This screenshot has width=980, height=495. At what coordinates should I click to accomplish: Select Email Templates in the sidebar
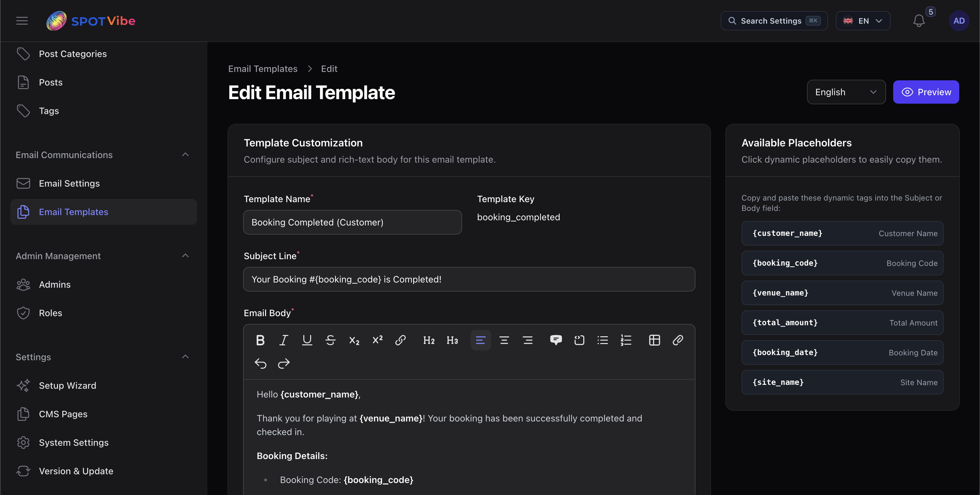click(x=103, y=212)
